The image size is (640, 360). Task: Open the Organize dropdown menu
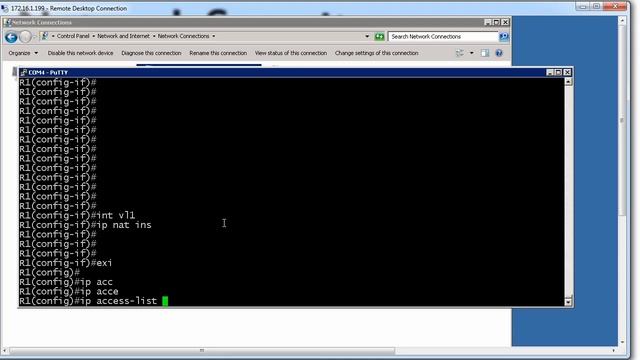coord(23,53)
